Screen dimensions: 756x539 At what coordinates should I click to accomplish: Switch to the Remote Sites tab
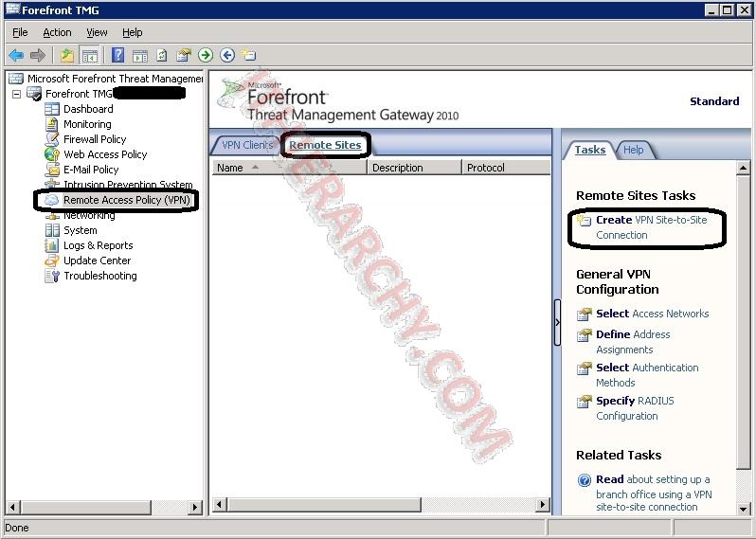[325, 145]
